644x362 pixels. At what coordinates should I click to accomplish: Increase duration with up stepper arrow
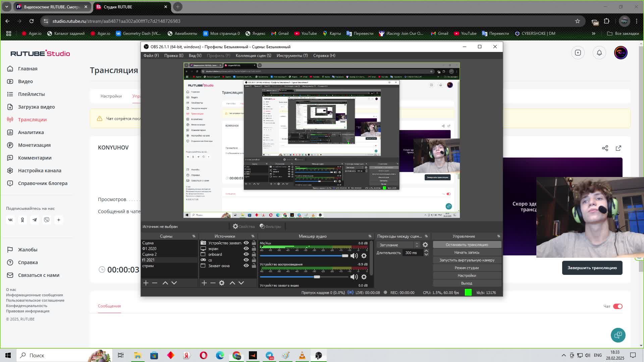pyautogui.click(x=426, y=251)
